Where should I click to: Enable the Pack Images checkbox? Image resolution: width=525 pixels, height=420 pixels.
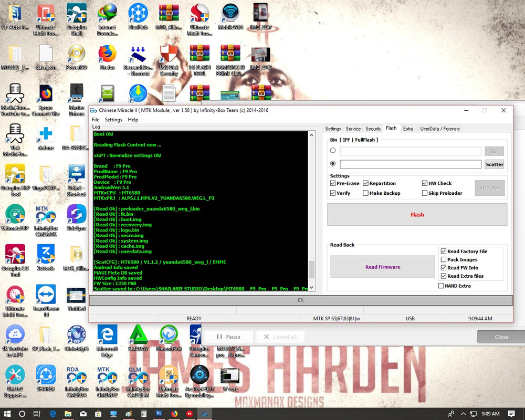[444, 259]
